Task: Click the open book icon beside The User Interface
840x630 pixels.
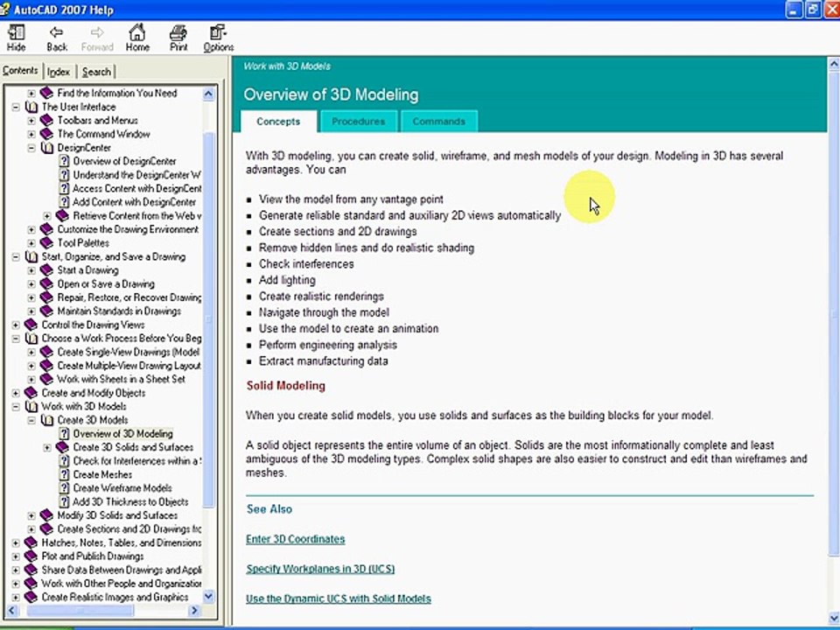Action: click(31, 107)
